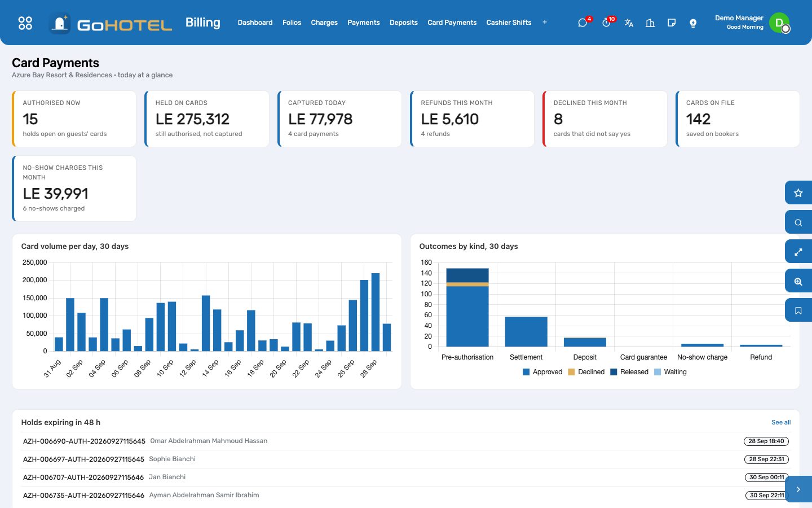Screen dimensions: 812x508
Task: Open chat messages icon with 4 badge
Action: point(582,23)
